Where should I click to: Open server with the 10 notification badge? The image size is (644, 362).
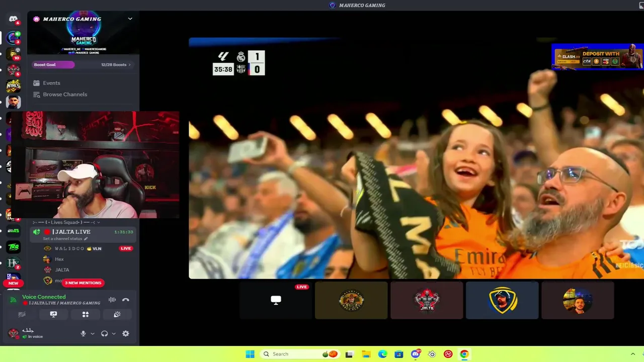tap(13, 54)
